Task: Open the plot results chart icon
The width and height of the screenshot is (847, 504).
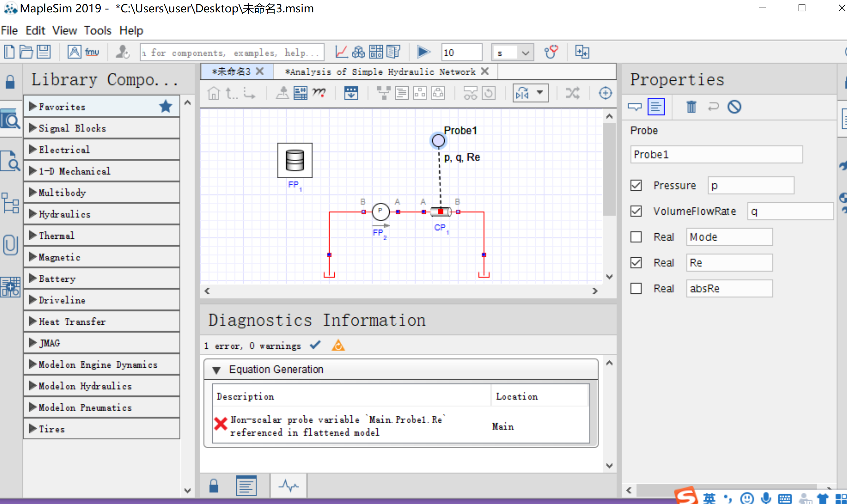Action: pyautogui.click(x=341, y=52)
